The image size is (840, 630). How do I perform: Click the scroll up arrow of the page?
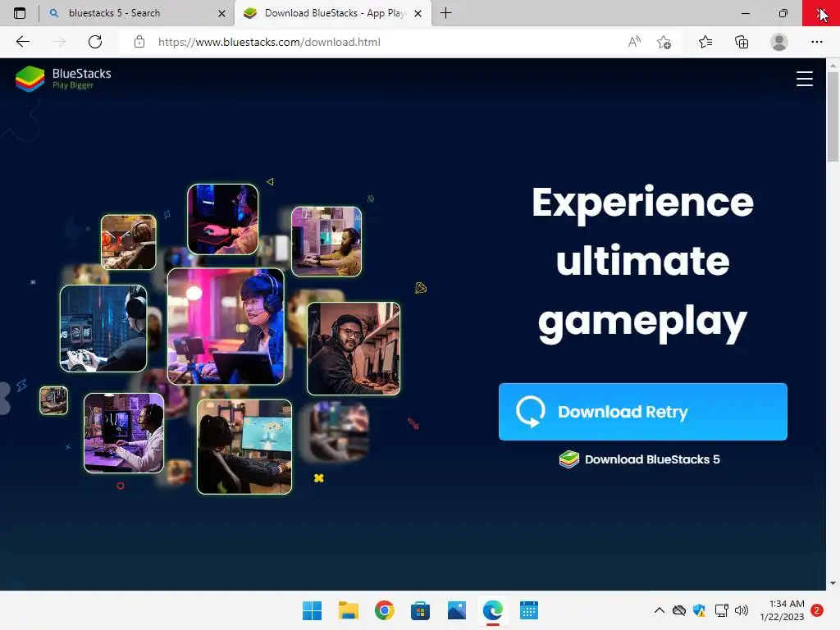[833, 65]
